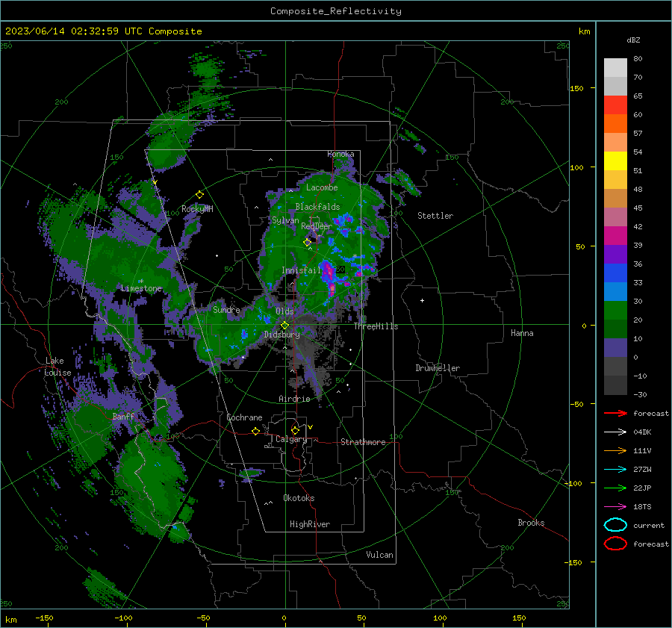Click the Hanna label
672x628 pixels.
coord(522,333)
